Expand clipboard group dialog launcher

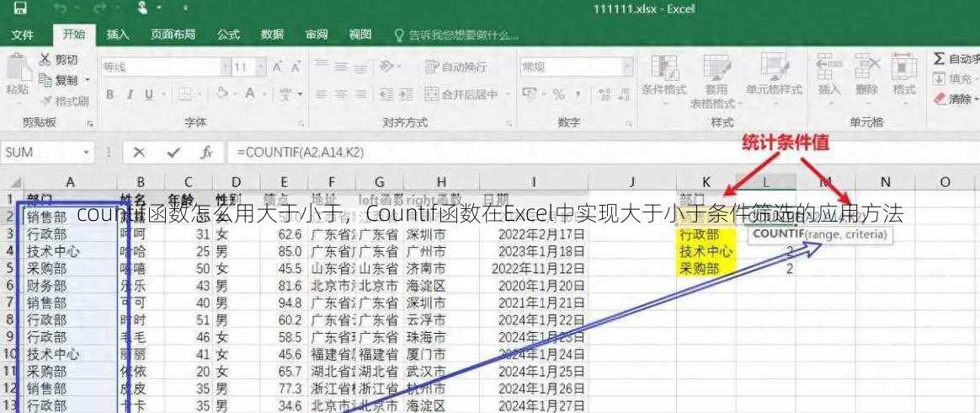click(91, 123)
